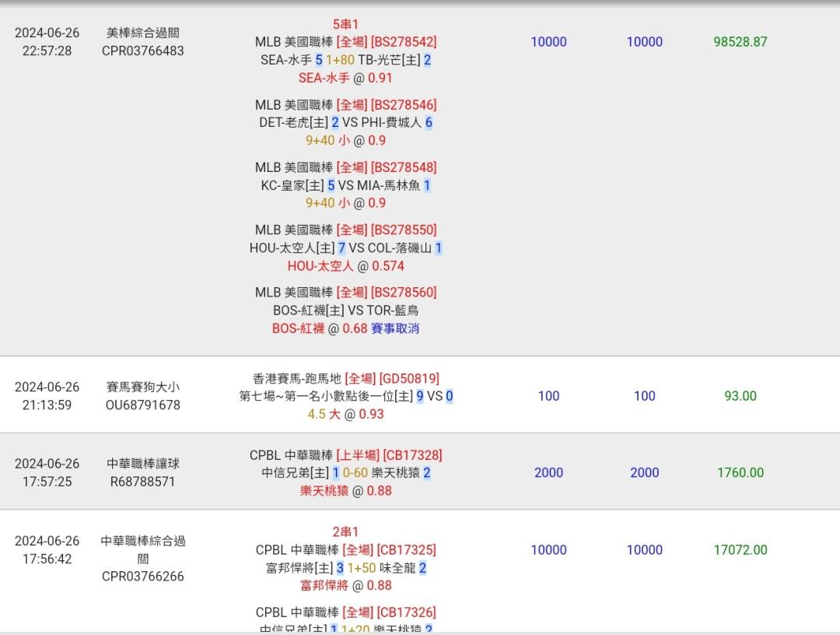
Task: Click DET-老虎 VS PHI-費城人 score line
Action: 345,123
